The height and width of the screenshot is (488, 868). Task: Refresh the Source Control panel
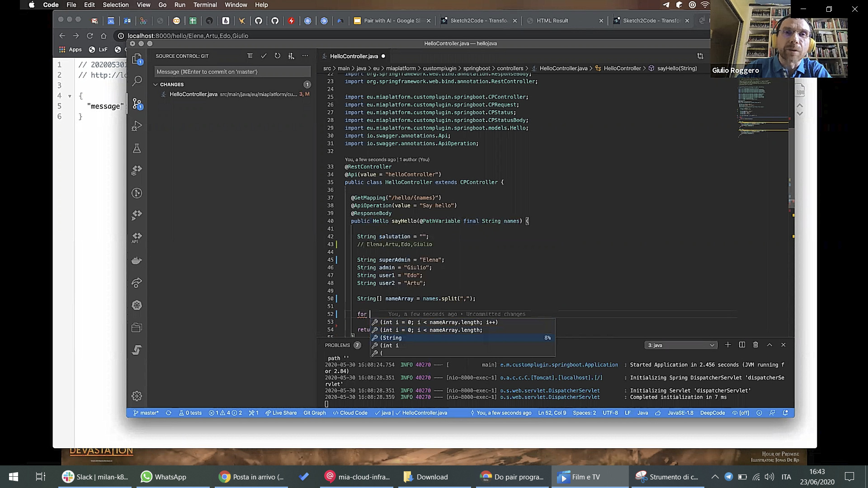click(x=277, y=56)
